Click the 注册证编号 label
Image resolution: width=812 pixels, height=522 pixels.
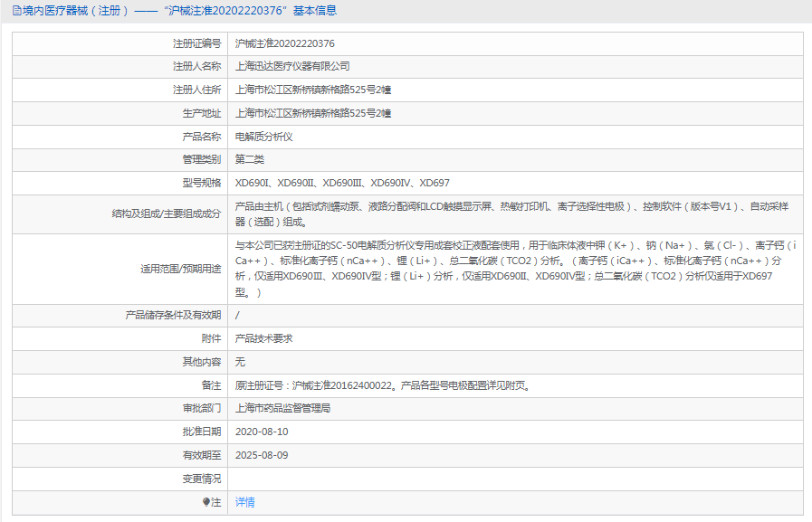[196, 43]
